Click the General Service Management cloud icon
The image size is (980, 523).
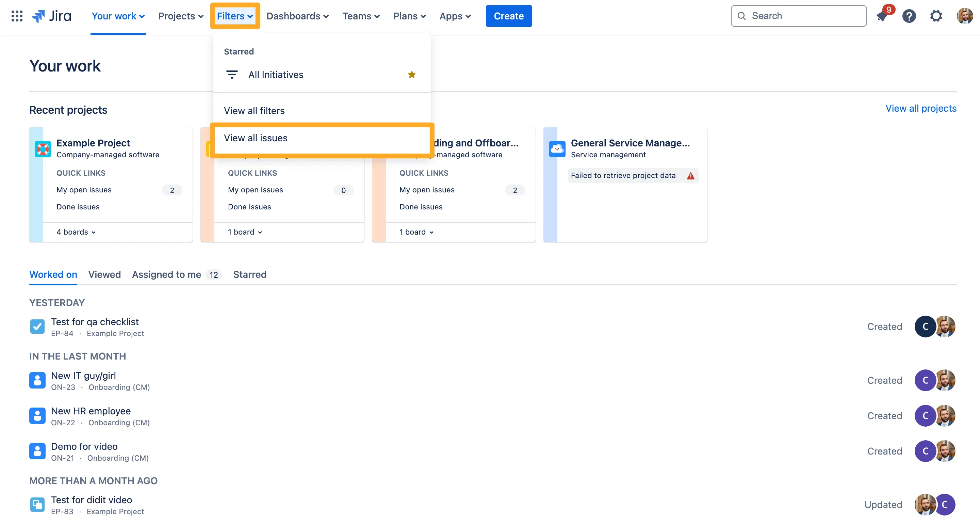click(x=557, y=149)
